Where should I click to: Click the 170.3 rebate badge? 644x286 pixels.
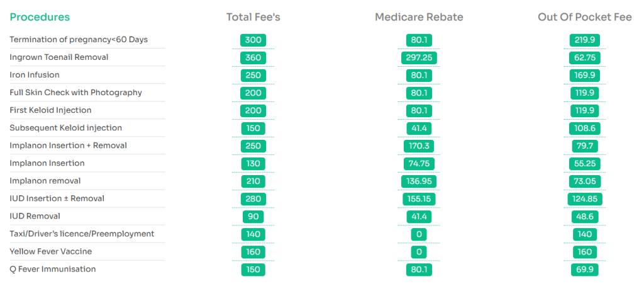pos(419,146)
